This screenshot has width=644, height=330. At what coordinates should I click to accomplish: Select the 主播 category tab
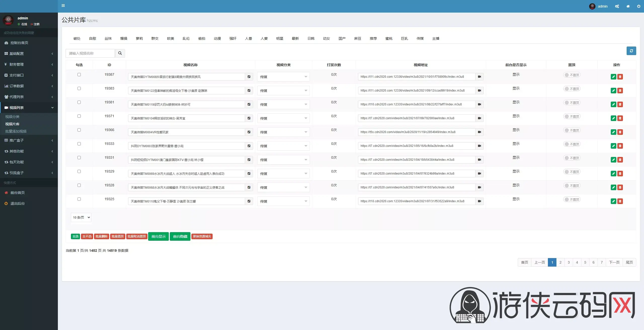pos(435,38)
